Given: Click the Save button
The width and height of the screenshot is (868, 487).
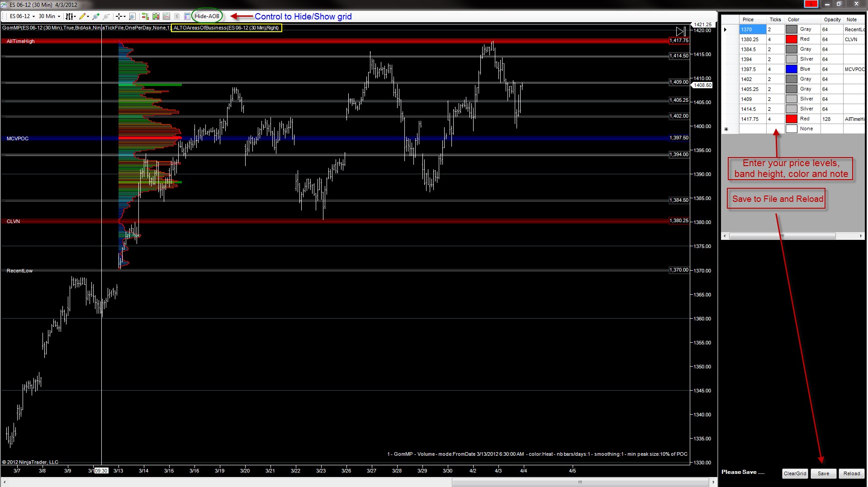Looking at the screenshot, I should 823,473.
